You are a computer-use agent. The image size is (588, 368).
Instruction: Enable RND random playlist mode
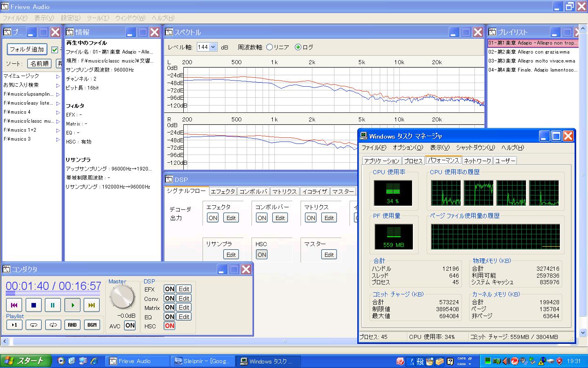(x=72, y=325)
